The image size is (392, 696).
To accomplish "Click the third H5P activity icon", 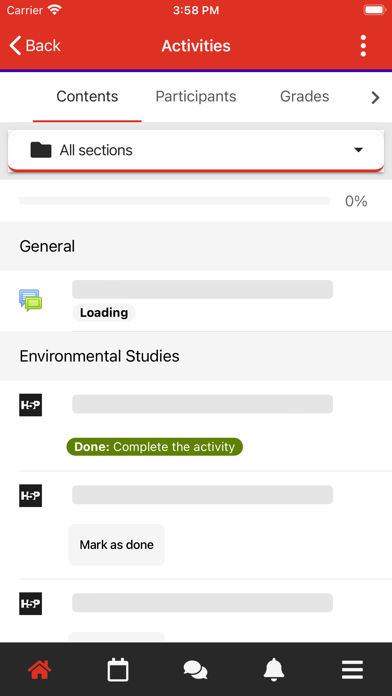I will [x=31, y=603].
